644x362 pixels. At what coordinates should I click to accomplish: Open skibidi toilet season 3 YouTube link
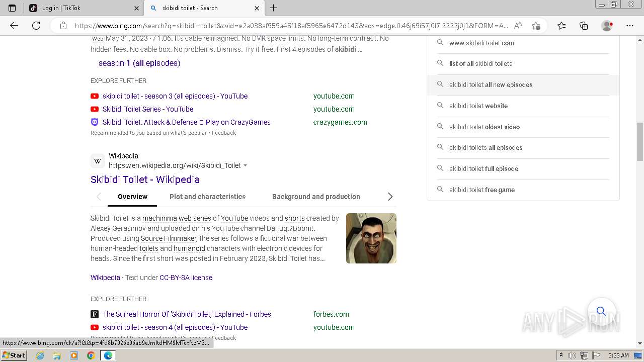coord(175,96)
